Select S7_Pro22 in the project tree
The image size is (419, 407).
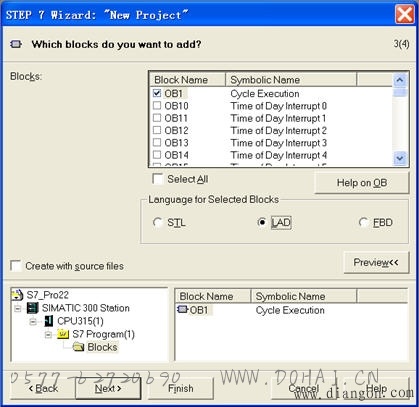click(47, 295)
